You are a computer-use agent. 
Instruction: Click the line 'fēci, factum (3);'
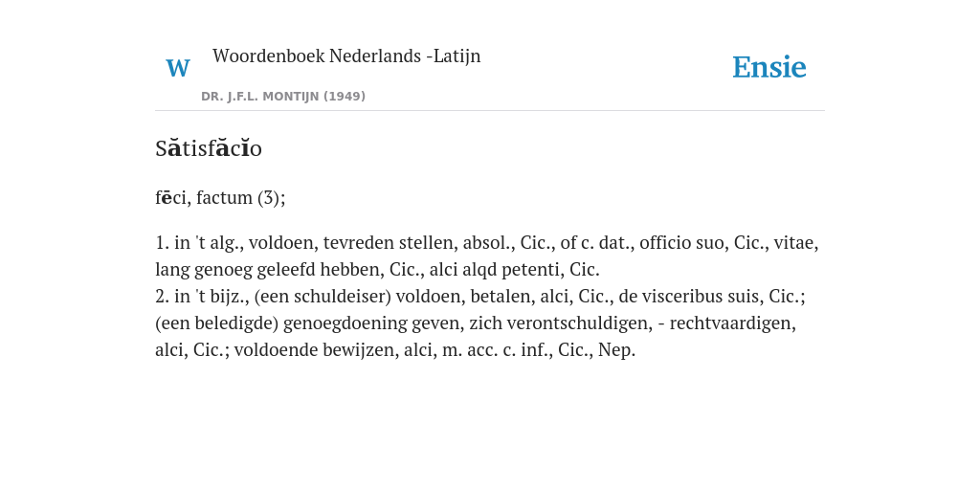tap(220, 197)
